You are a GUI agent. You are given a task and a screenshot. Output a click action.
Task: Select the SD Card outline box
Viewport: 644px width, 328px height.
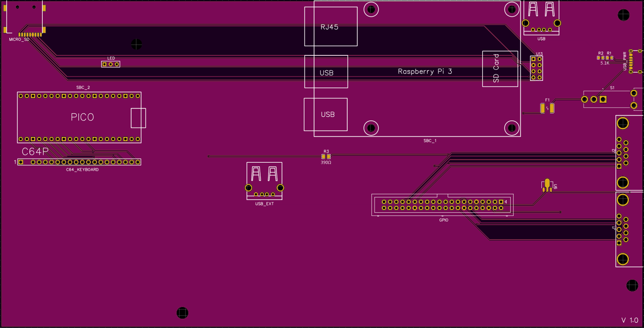point(500,69)
